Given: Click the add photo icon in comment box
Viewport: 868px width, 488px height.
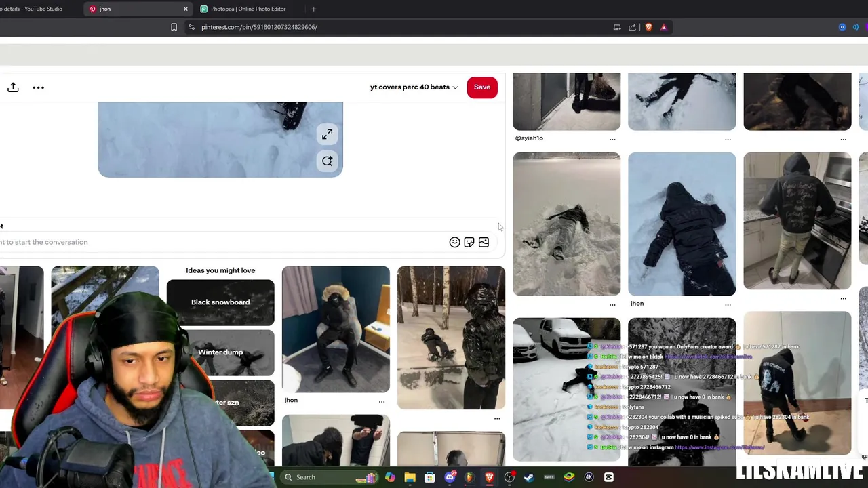Looking at the screenshot, I should coord(484,242).
